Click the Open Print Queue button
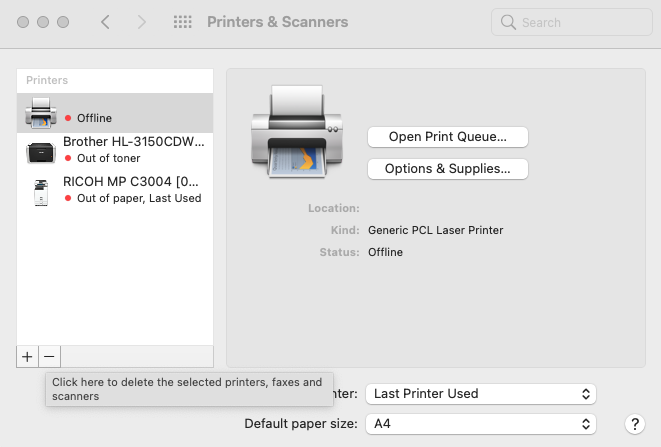 447,136
